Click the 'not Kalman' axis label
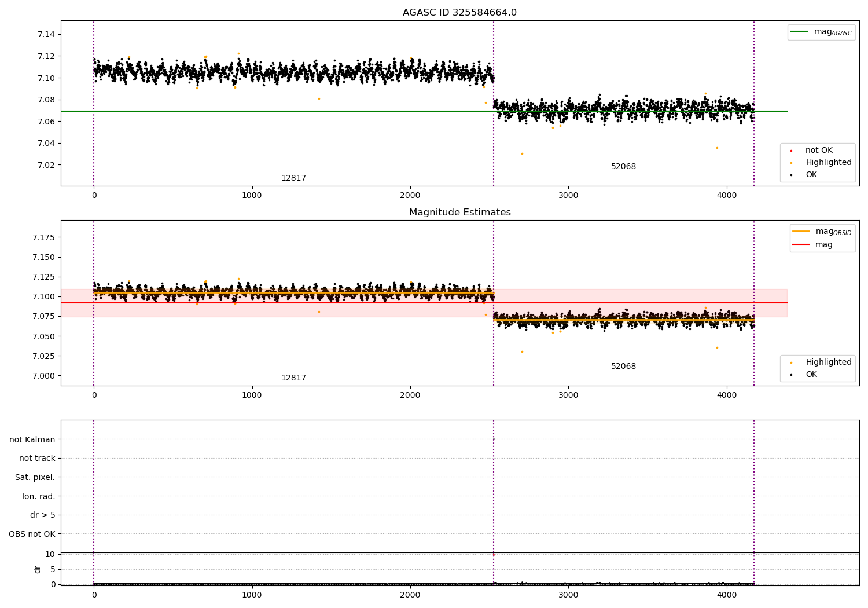This screenshot has width=868, height=608. pyautogui.click(x=32, y=440)
